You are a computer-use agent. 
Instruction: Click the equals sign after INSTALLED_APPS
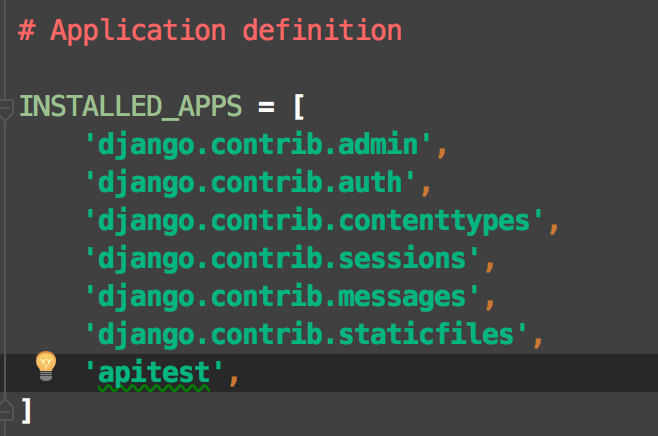266,107
